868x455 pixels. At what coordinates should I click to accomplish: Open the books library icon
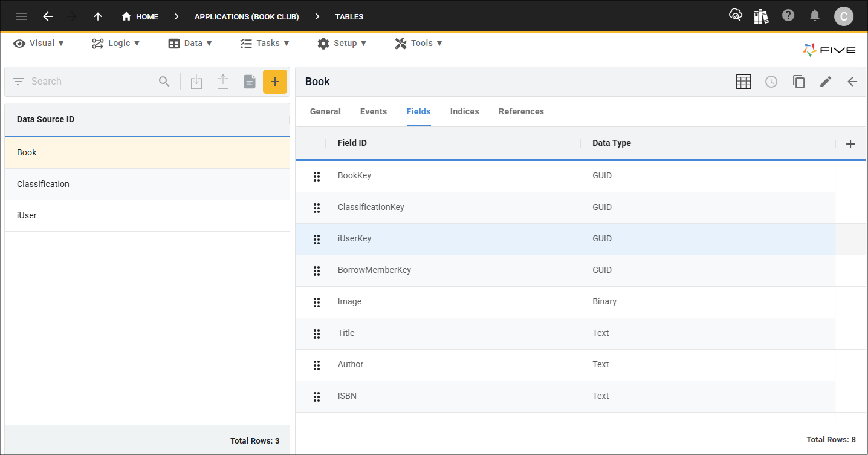point(762,16)
